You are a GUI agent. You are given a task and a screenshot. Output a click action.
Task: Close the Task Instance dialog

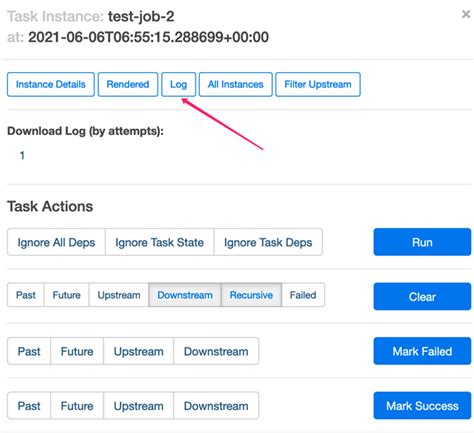(466, 14)
